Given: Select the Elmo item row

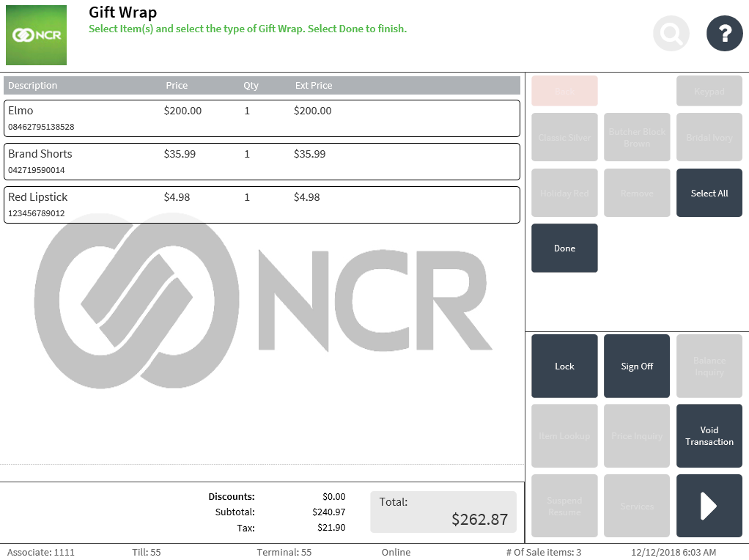Looking at the screenshot, I should 262,118.
